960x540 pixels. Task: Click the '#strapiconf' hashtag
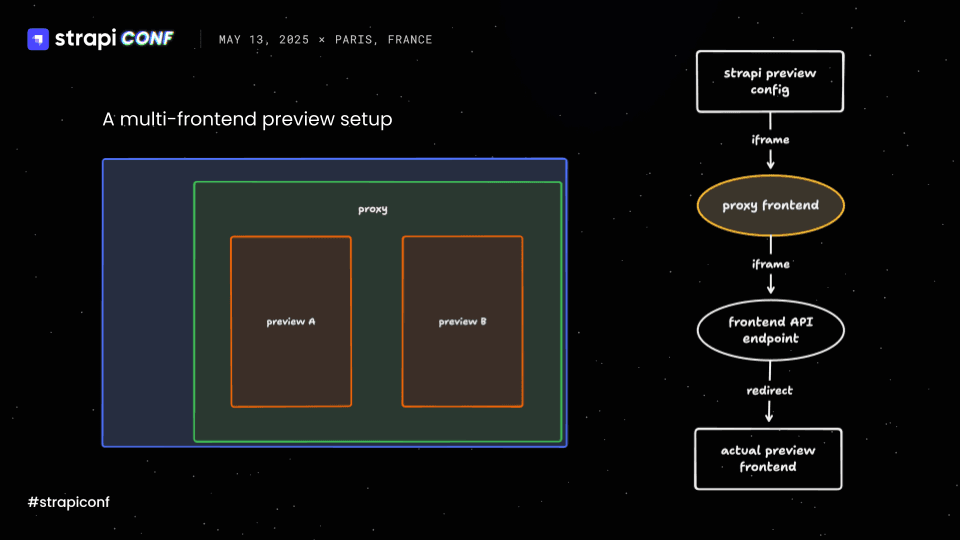click(69, 502)
